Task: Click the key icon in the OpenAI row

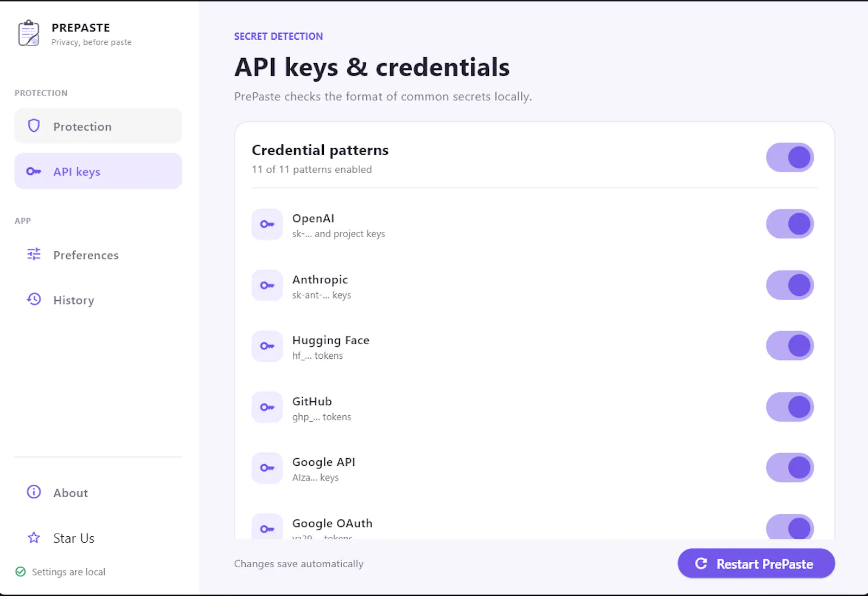Action: point(267,224)
